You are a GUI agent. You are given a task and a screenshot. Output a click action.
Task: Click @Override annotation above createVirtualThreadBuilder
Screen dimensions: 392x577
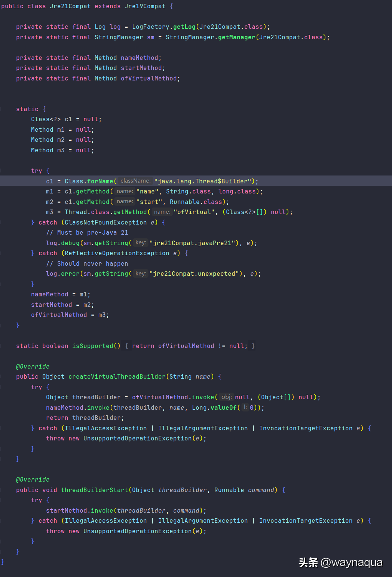tap(33, 367)
